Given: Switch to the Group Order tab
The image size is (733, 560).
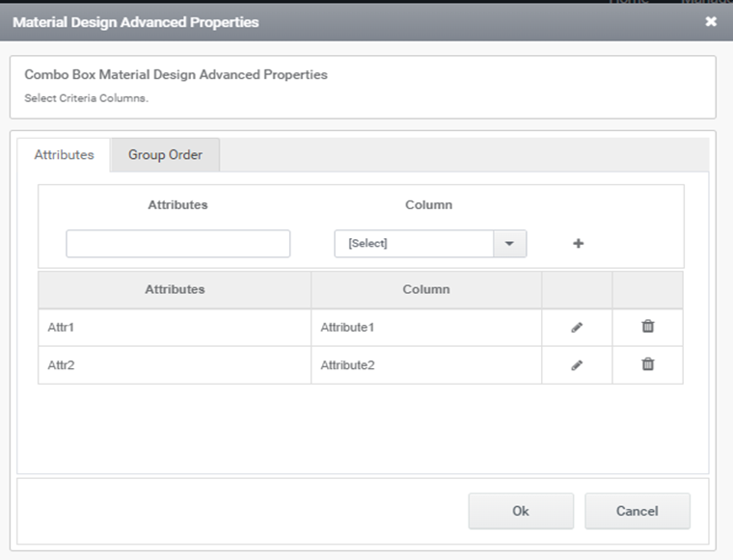Looking at the screenshot, I should pos(165,155).
